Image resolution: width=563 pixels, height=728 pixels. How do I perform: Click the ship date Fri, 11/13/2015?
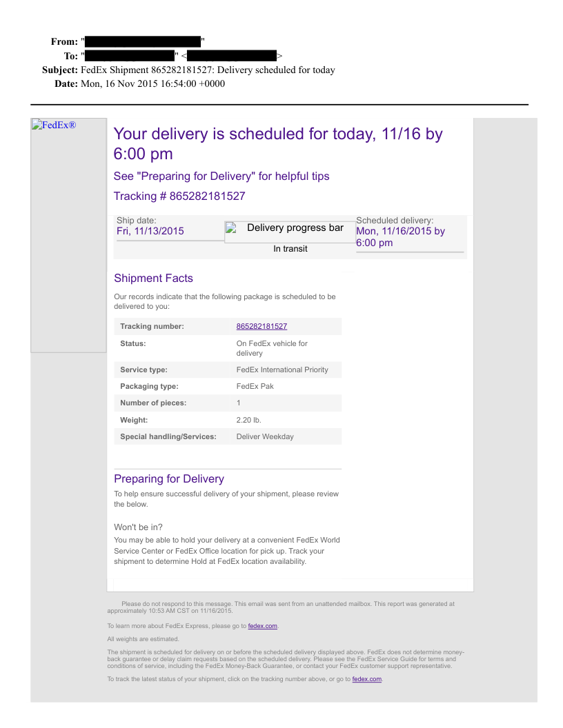click(150, 232)
